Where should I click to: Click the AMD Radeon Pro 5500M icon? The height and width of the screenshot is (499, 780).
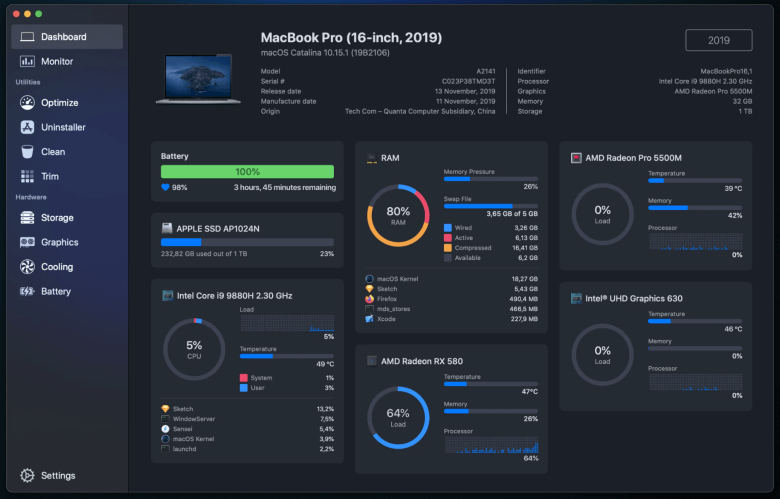576,158
